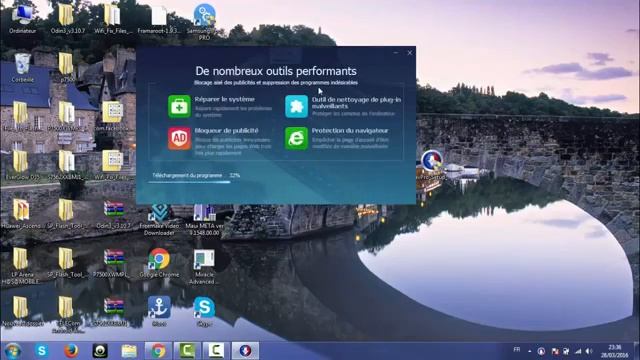
Task: Select the Framaroot-1.9.3 file icon
Action: click(159, 19)
